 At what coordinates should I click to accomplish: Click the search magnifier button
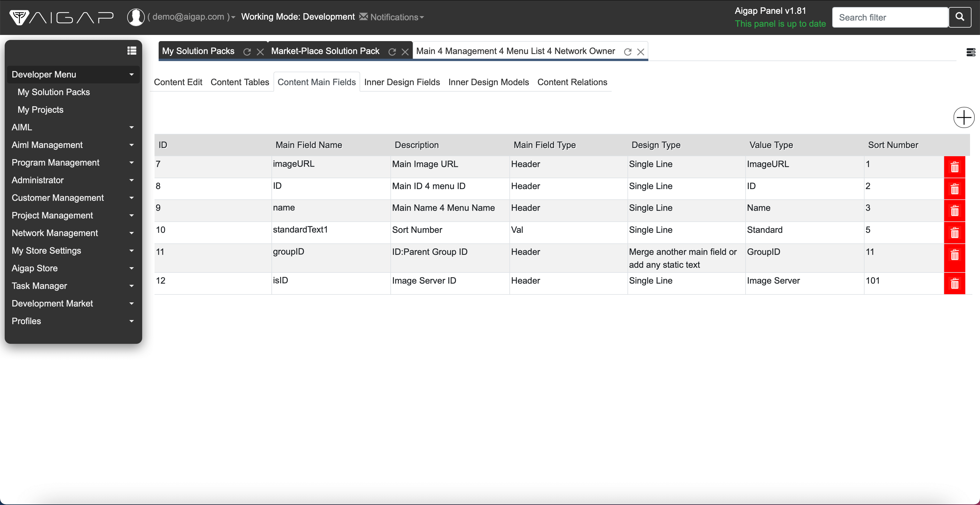pos(960,17)
